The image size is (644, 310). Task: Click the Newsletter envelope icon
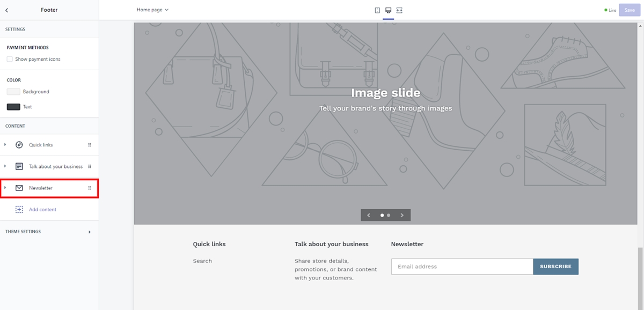tap(19, 188)
